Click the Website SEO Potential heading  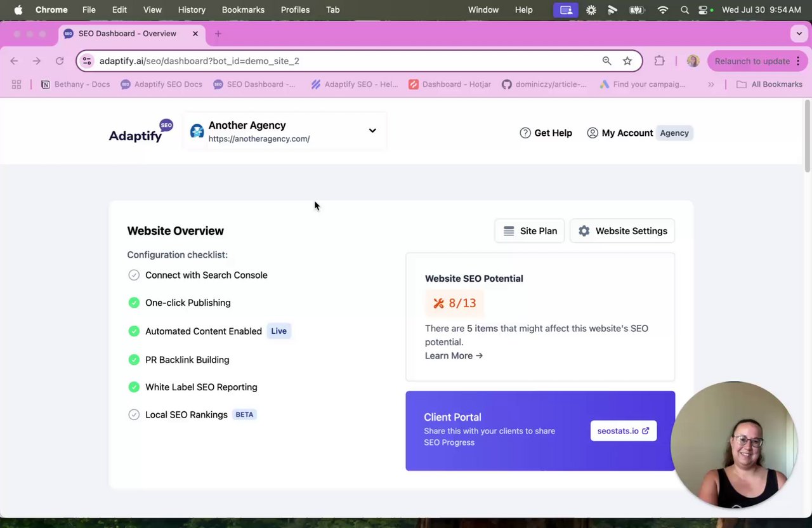coord(474,279)
